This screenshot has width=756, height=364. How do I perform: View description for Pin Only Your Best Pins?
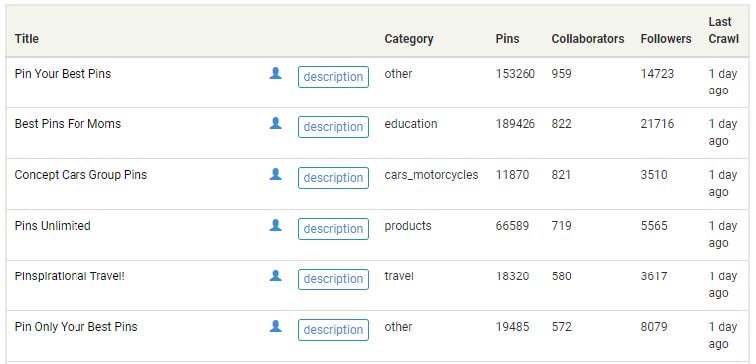(333, 330)
